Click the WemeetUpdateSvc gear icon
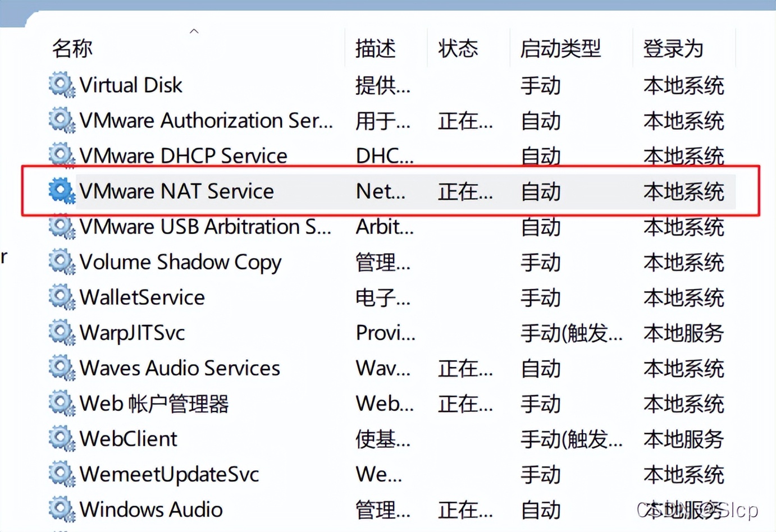The width and height of the screenshot is (776, 532). click(61, 474)
